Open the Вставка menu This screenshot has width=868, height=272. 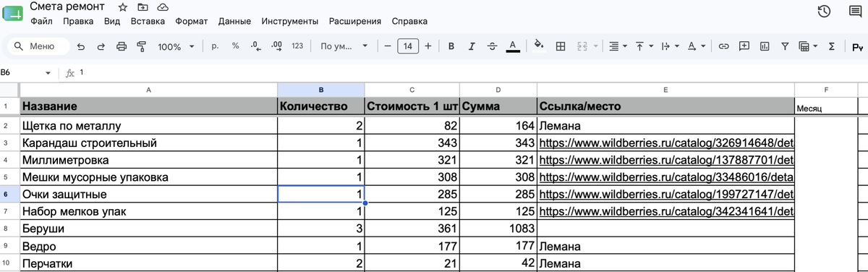click(x=148, y=22)
